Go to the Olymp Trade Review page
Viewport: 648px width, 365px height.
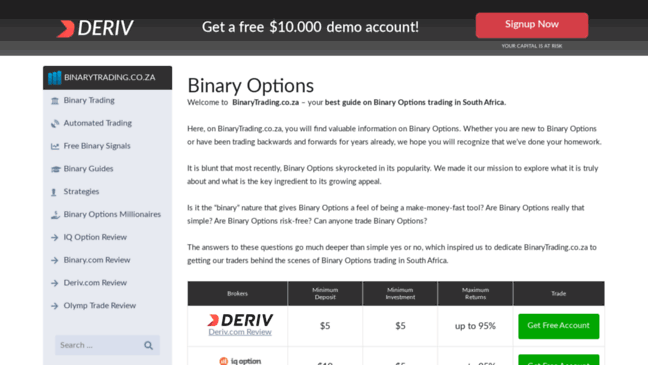[x=100, y=305]
